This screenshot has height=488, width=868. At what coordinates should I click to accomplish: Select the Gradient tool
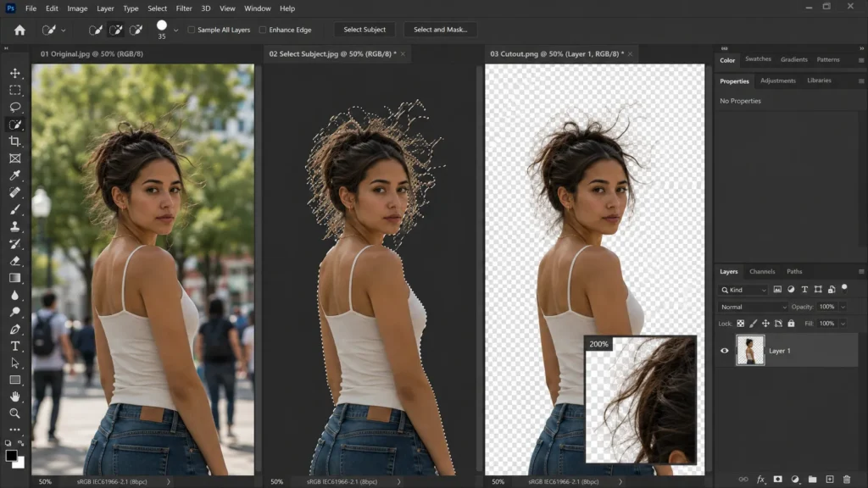tap(15, 278)
